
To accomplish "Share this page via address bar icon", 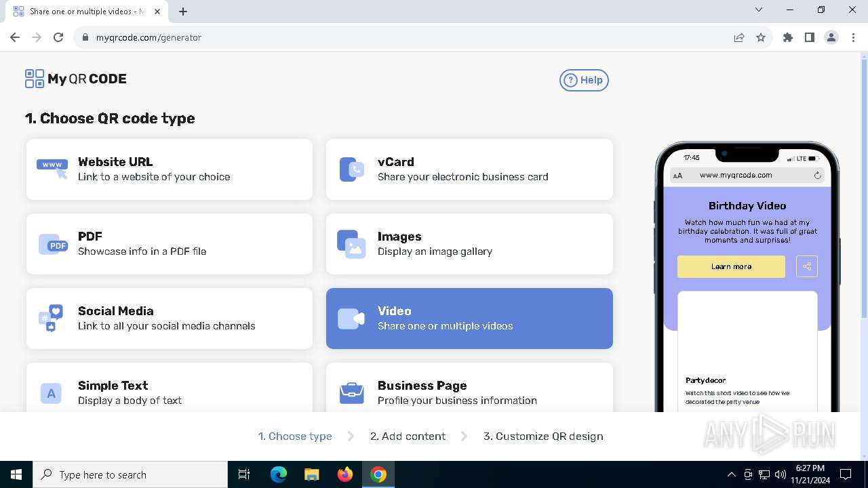I will 739,37.
